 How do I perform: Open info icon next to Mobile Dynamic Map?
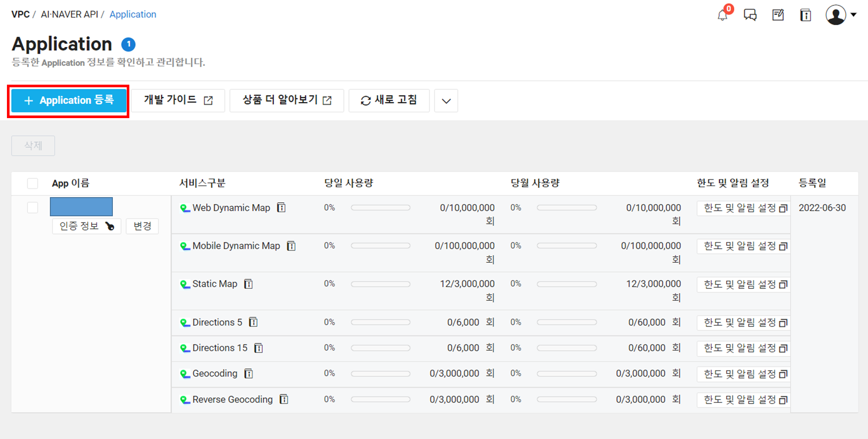pos(292,246)
